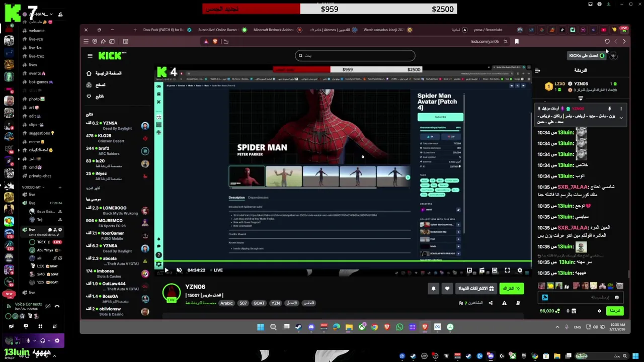This screenshot has width=644, height=362.
Task: Click the الاشتراكات المهداة gift subs button
Action: (x=475, y=289)
